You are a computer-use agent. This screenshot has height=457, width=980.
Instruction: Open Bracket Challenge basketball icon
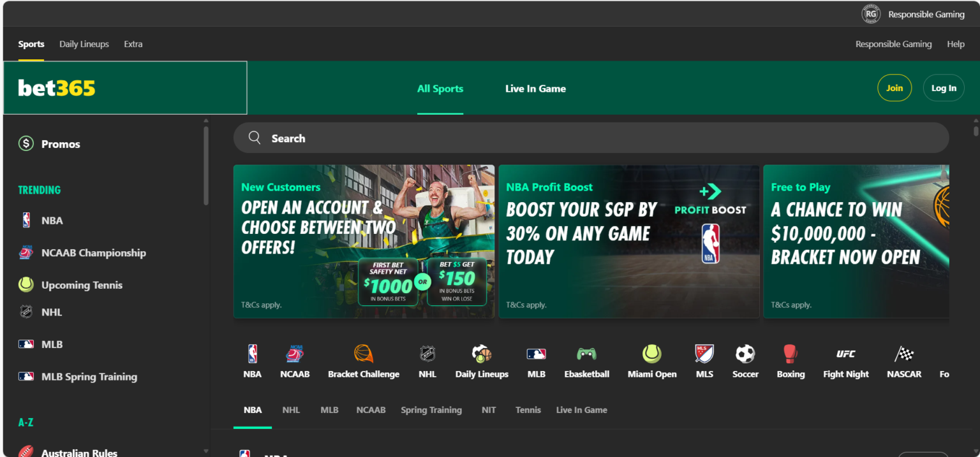364,354
